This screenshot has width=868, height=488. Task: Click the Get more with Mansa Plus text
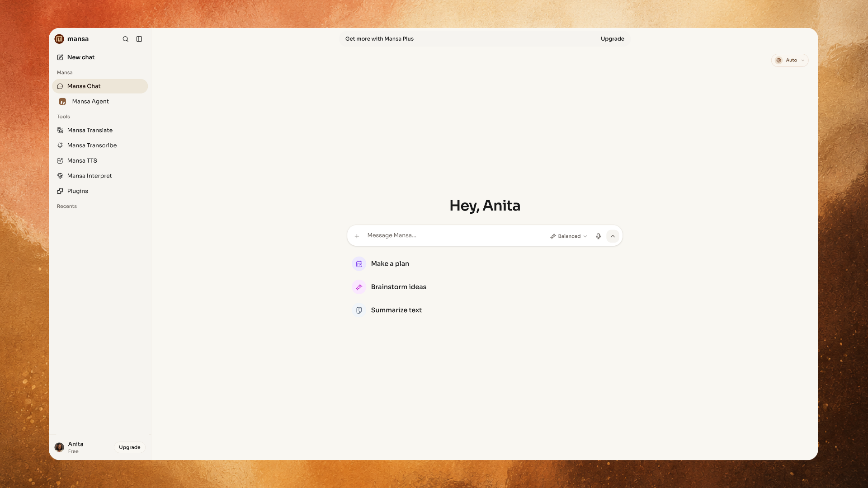pyautogui.click(x=379, y=39)
